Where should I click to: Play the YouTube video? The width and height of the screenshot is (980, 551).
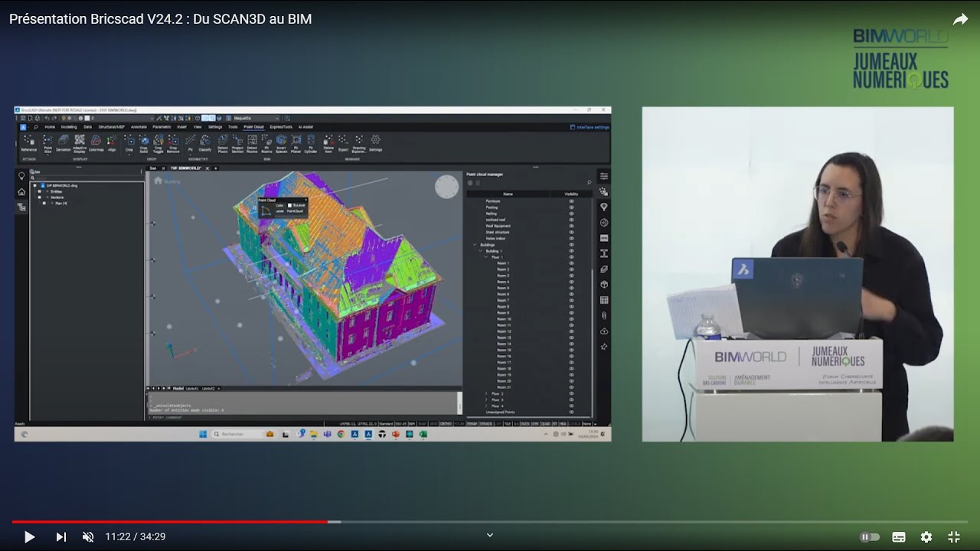click(x=29, y=537)
